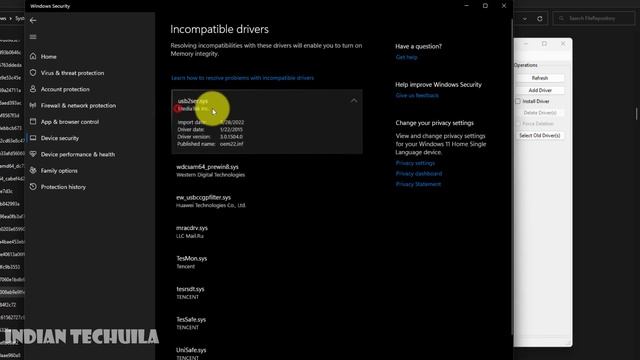The height and width of the screenshot is (360, 640).
Task: Click the Get help link
Action: [406, 57]
